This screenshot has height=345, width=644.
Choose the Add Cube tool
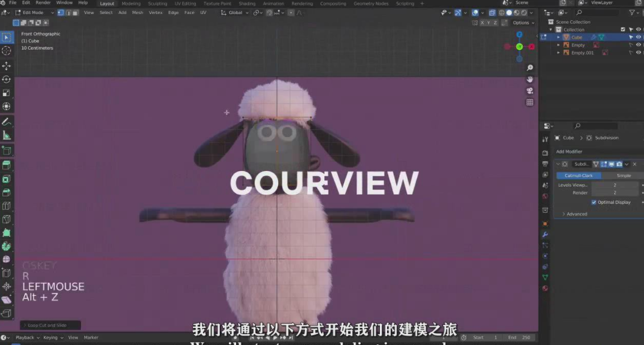tap(7, 150)
